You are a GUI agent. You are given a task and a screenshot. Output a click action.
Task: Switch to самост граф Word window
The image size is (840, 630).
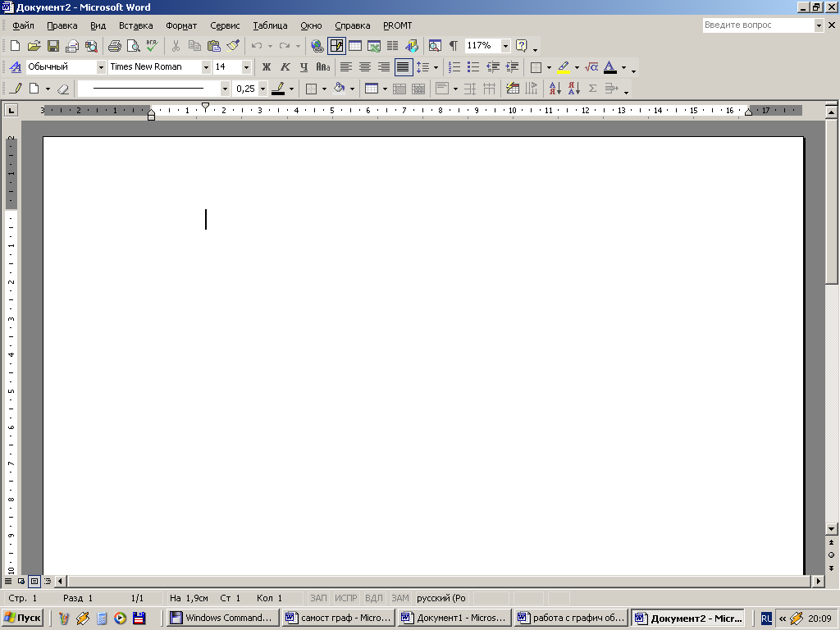tap(339, 618)
